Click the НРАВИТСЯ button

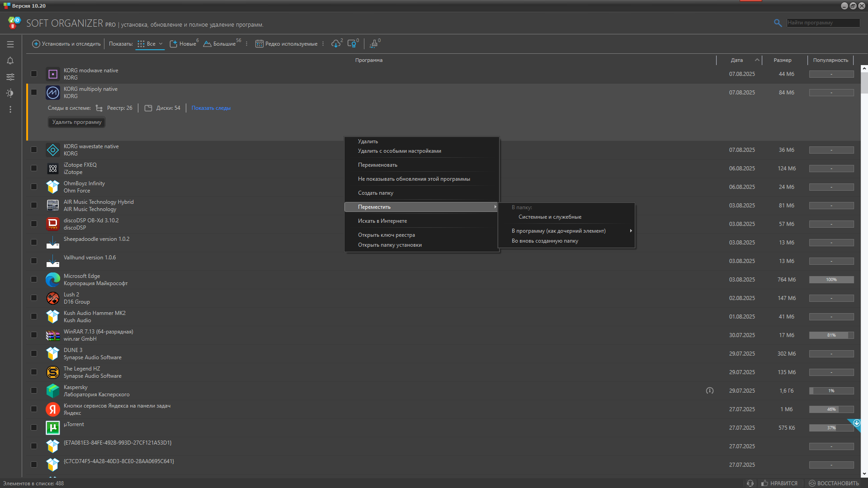click(x=779, y=483)
